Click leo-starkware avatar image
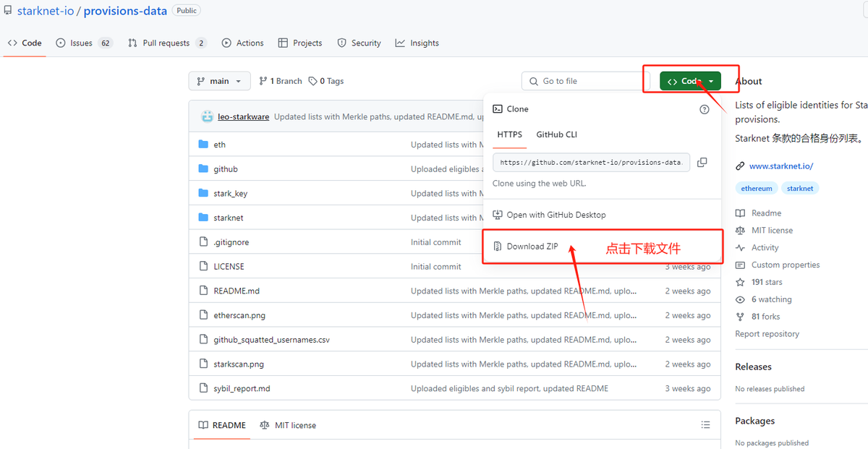This screenshot has height=449, width=868. (x=208, y=116)
